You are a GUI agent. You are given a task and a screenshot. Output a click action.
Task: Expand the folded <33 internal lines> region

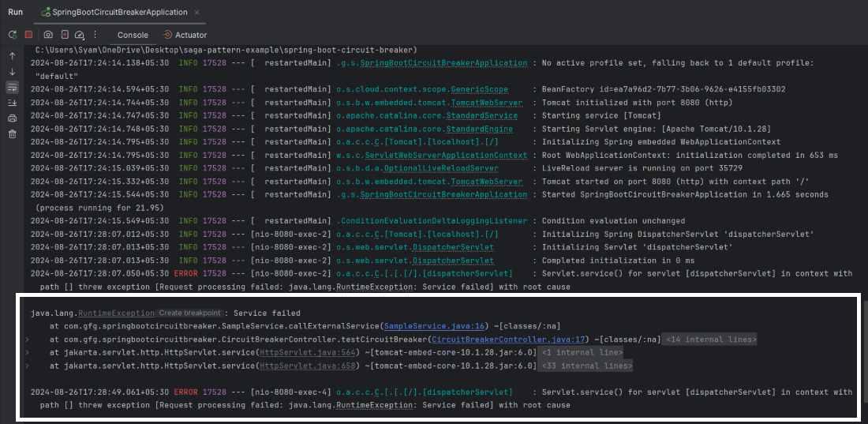point(586,366)
